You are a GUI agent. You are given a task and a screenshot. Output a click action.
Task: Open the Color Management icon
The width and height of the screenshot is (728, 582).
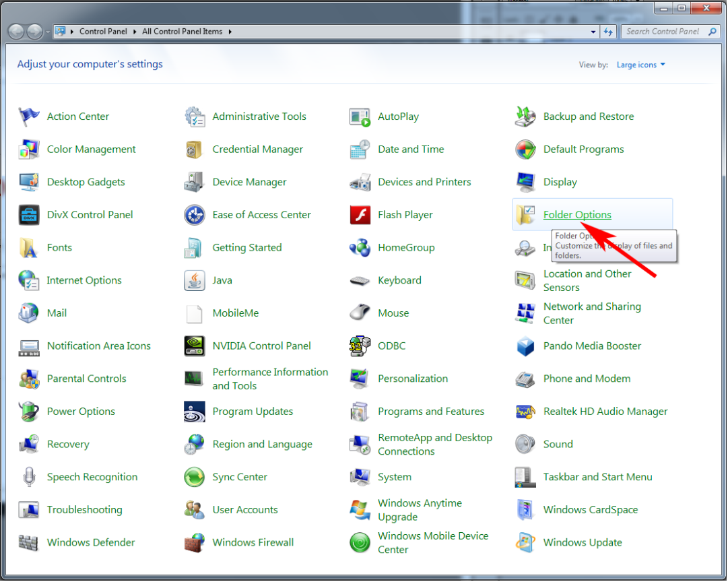tap(29, 150)
